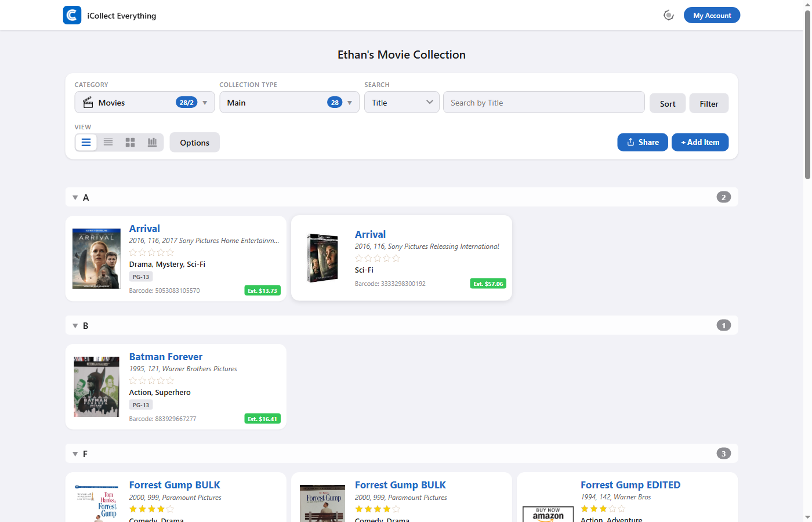Image resolution: width=812 pixels, height=522 pixels.
Task: Open the statistics chart view
Action: tap(152, 142)
